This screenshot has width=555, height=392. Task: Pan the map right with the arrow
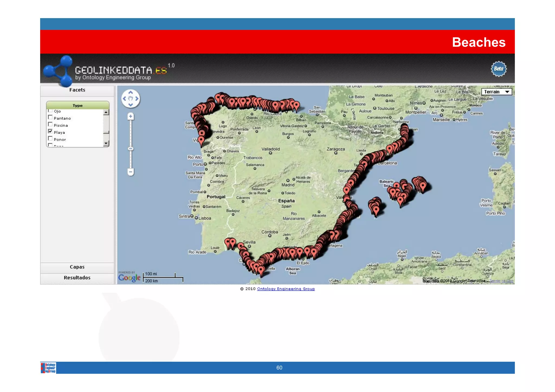click(x=137, y=99)
